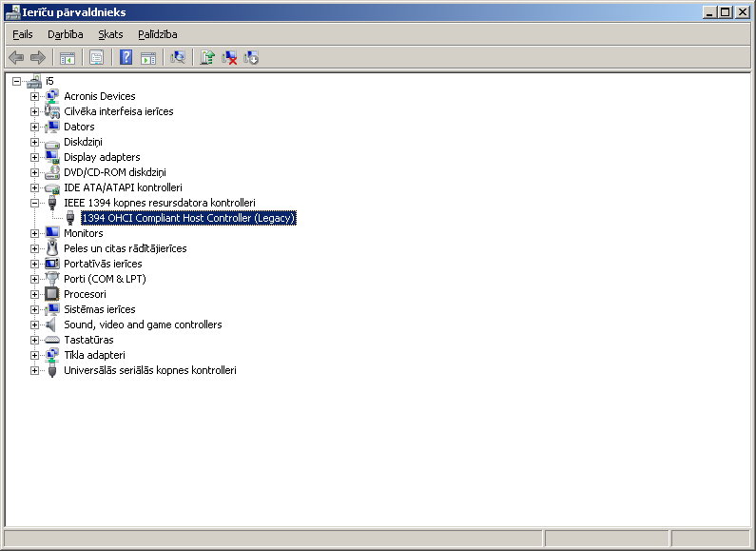Select the 'Peles un citas rādītājierīces' label
Screen dimensions: 756x551
point(125,248)
